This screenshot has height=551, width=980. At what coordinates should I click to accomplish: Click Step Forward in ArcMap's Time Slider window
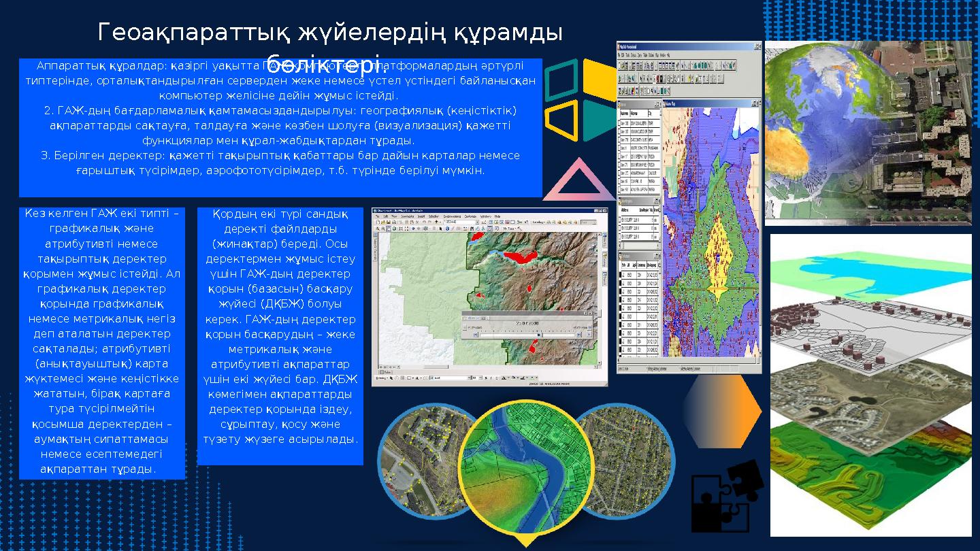pyautogui.click(x=579, y=335)
